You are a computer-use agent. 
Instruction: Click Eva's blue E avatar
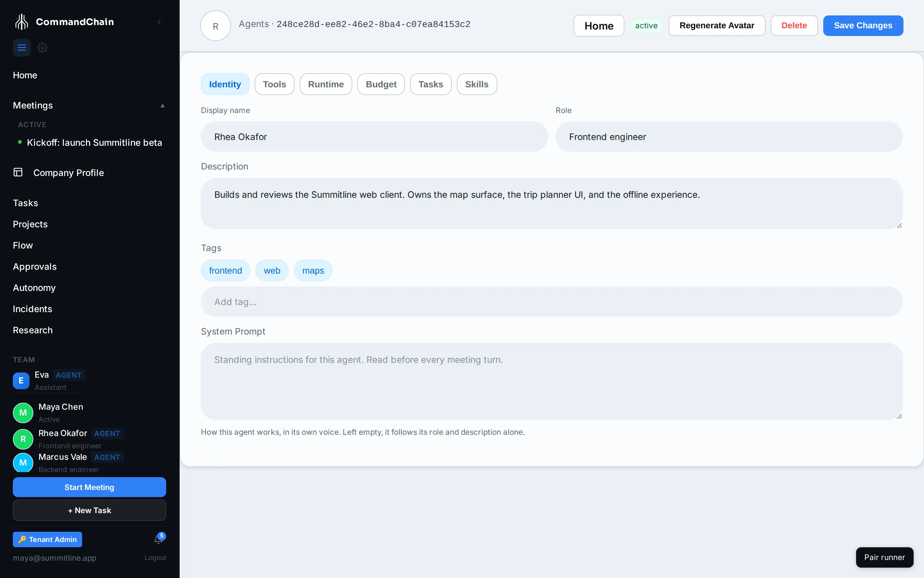[21, 381]
